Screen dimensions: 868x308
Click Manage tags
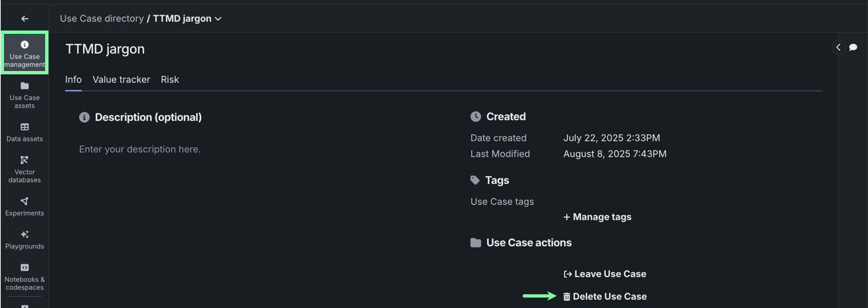[597, 217]
